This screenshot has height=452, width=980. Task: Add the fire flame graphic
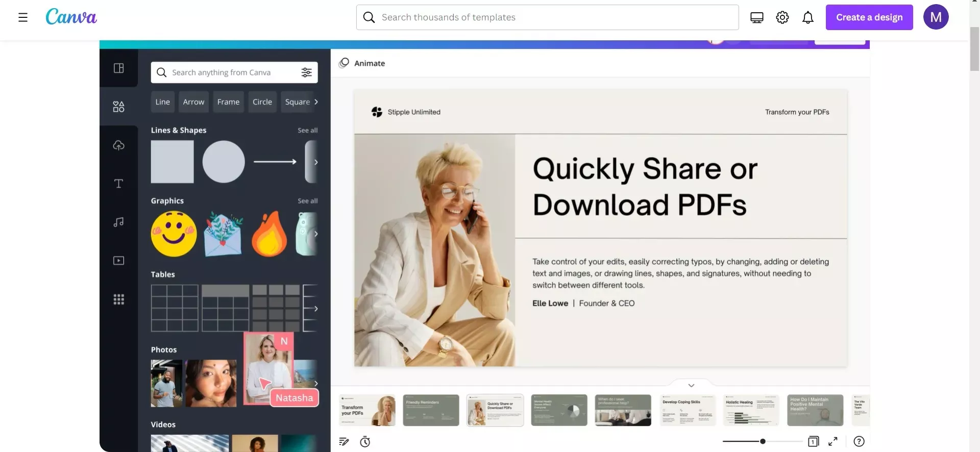point(269,234)
